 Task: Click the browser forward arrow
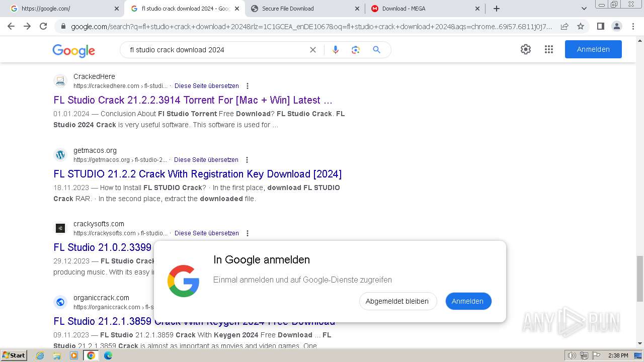27,26
